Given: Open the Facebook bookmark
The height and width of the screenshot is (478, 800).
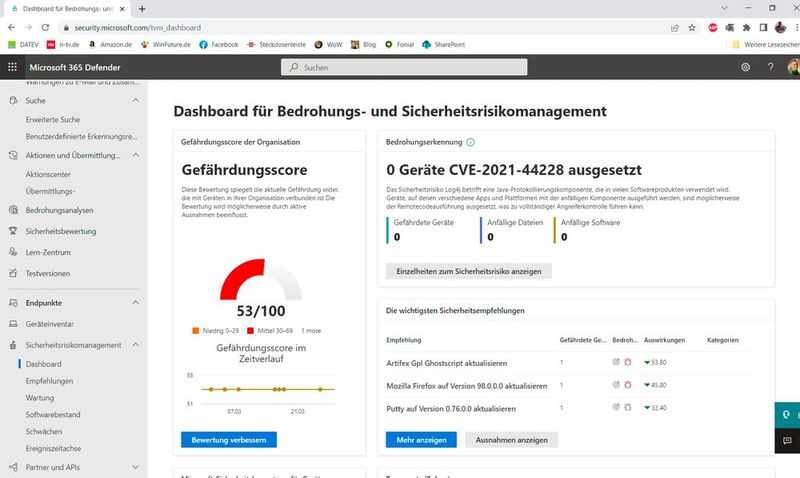Looking at the screenshot, I should [x=218, y=44].
